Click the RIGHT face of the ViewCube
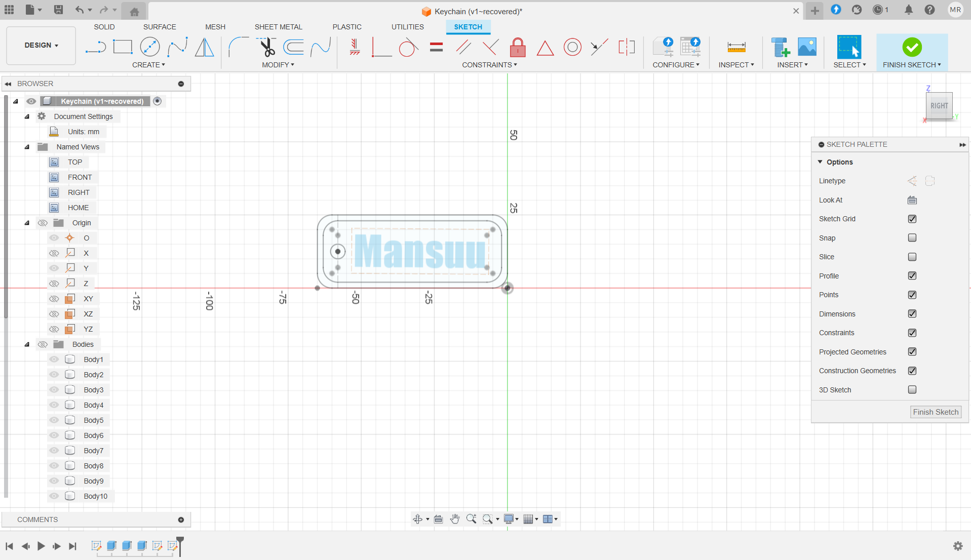The image size is (971, 560). coord(939,106)
